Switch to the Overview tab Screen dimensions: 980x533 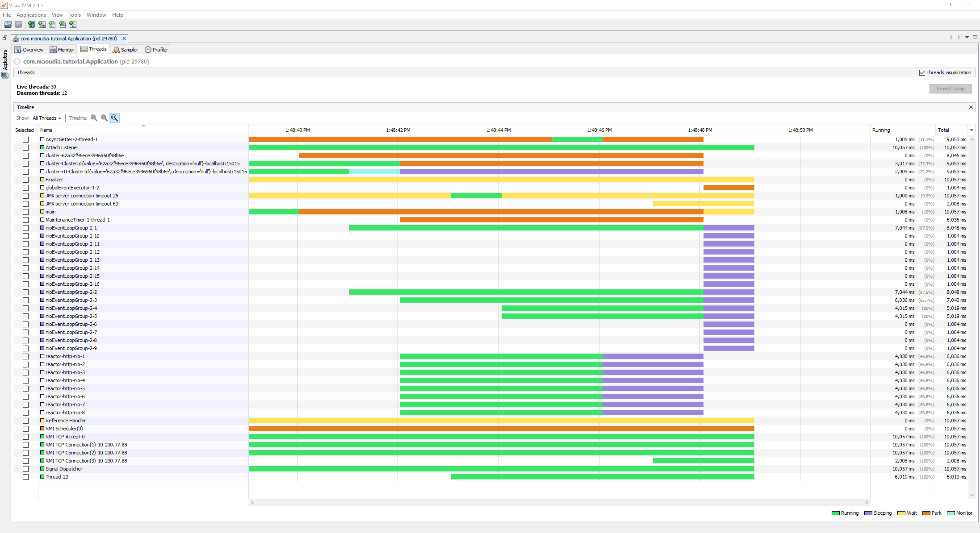pos(31,49)
